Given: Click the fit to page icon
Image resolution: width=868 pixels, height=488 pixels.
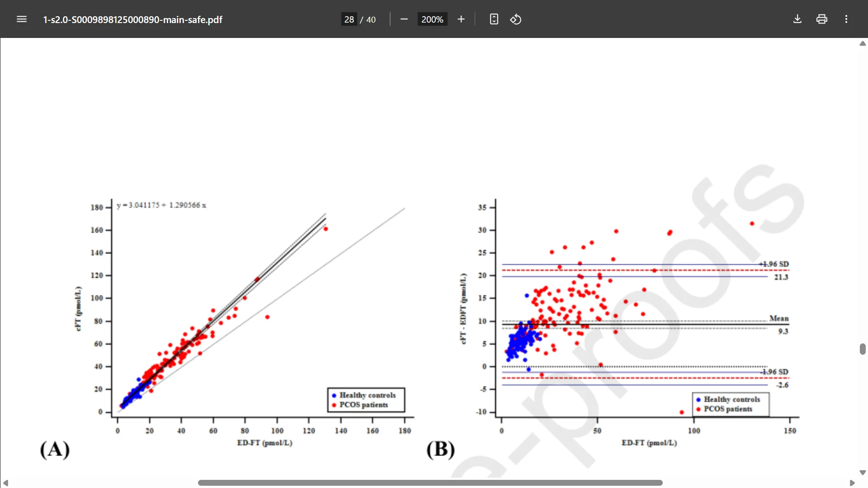Looking at the screenshot, I should coord(494,19).
